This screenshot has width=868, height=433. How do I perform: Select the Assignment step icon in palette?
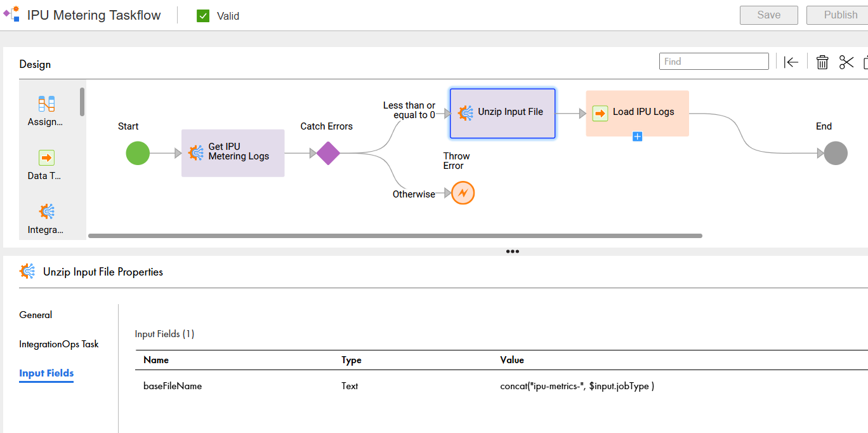[x=46, y=103]
